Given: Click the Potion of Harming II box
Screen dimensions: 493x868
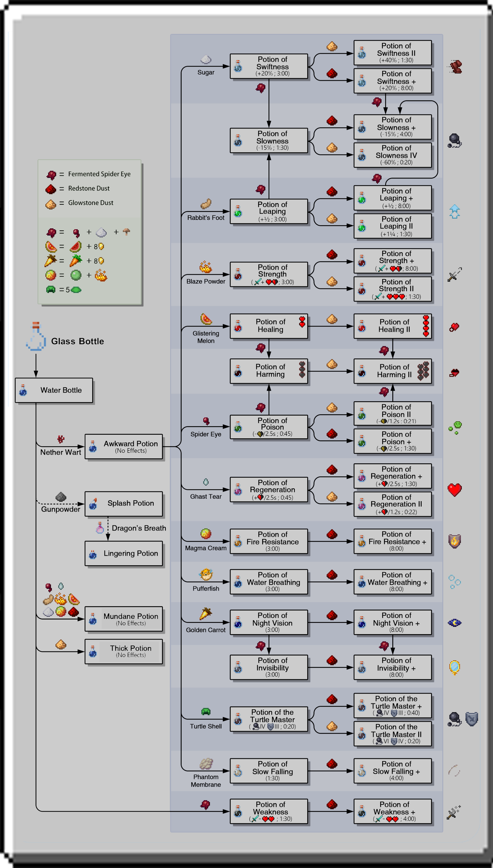Looking at the screenshot, I should (x=393, y=371).
